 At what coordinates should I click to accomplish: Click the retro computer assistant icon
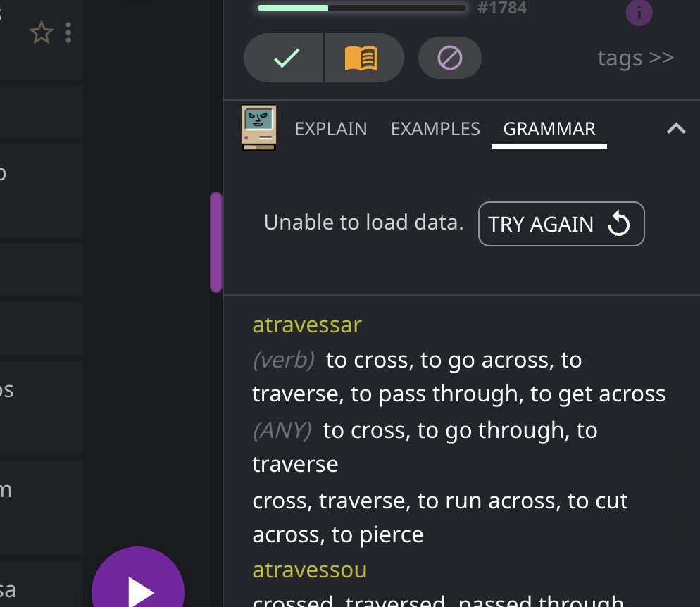click(x=258, y=127)
